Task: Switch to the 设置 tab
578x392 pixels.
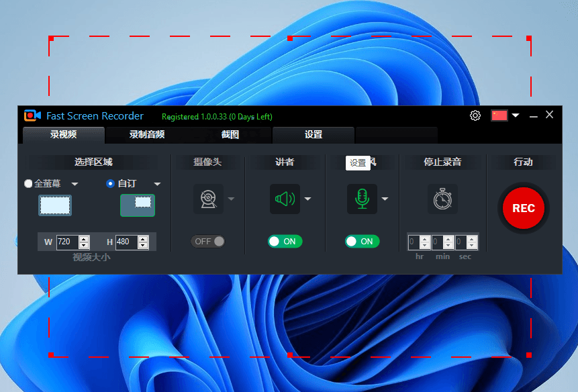Action: [314, 135]
